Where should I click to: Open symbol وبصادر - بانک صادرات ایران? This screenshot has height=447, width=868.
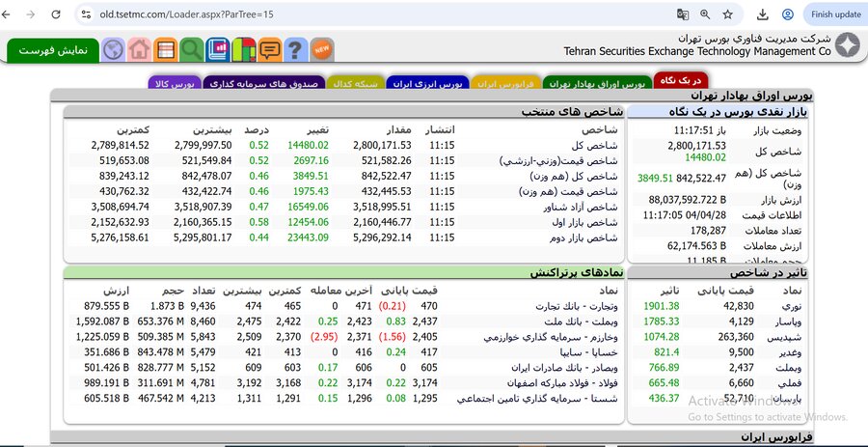click(x=564, y=368)
